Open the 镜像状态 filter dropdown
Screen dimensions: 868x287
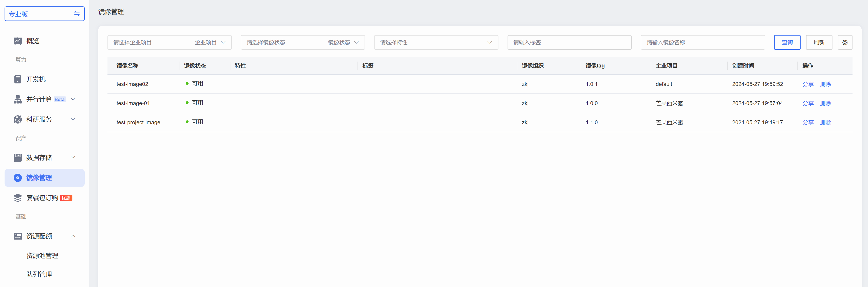(303, 42)
